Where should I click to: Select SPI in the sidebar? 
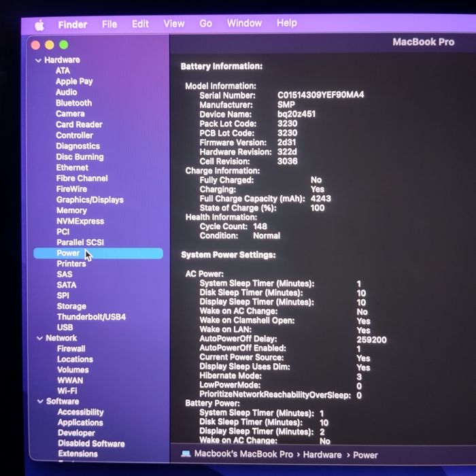click(63, 296)
